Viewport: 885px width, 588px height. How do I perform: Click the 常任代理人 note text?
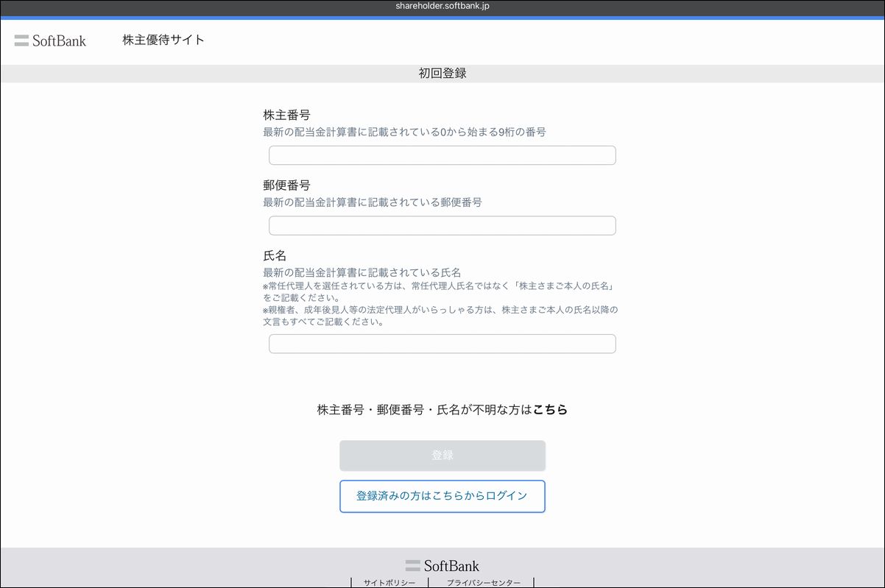tap(440, 291)
